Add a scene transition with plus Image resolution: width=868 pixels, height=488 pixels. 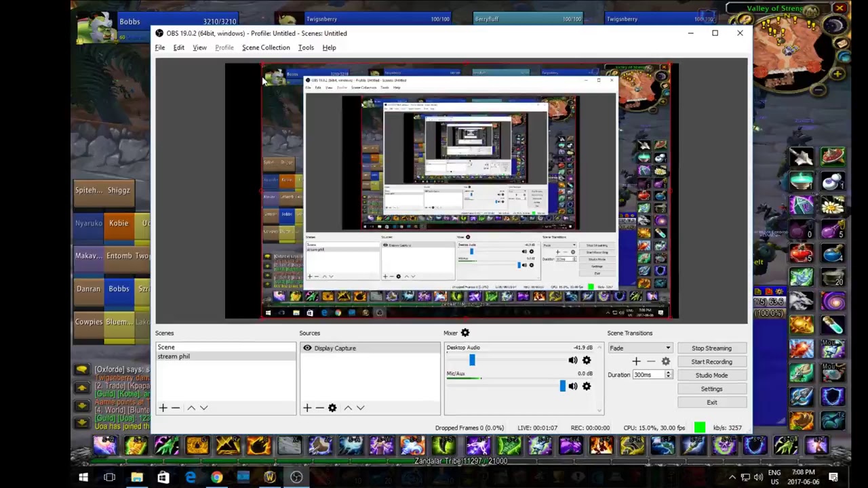[636, 362]
